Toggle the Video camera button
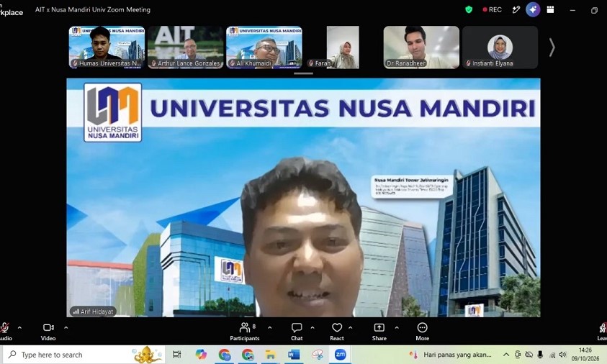The height and width of the screenshot is (364, 607). (48, 332)
